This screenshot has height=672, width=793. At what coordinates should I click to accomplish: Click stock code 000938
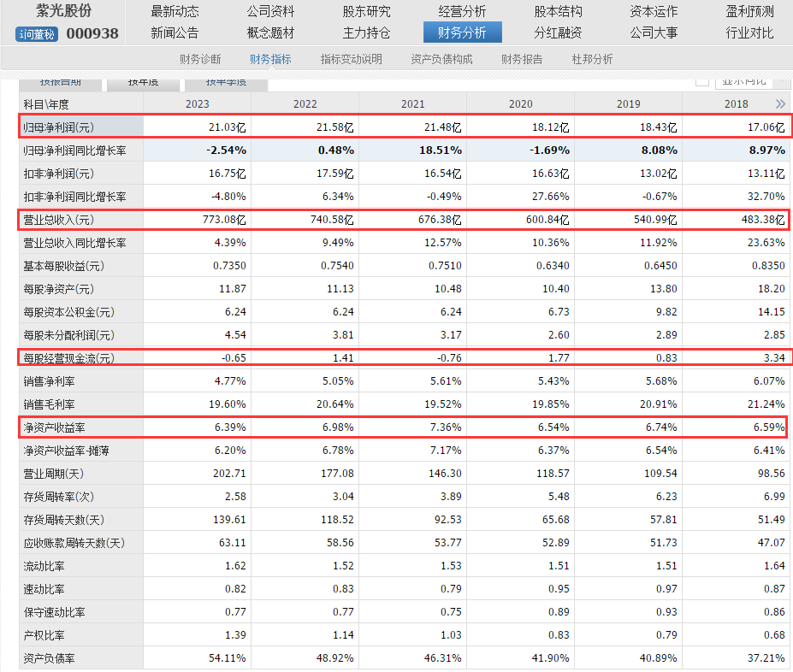pyautogui.click(x=92, y=34)
